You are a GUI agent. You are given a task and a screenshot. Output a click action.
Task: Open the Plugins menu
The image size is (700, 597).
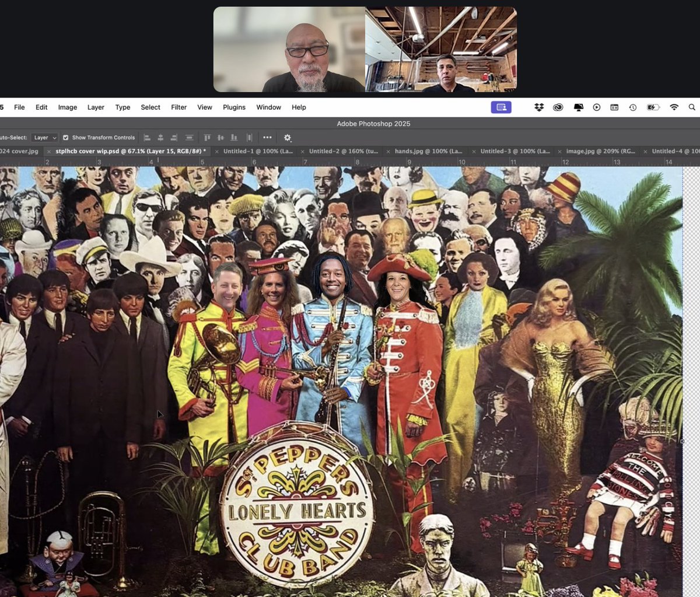point(235,107)
